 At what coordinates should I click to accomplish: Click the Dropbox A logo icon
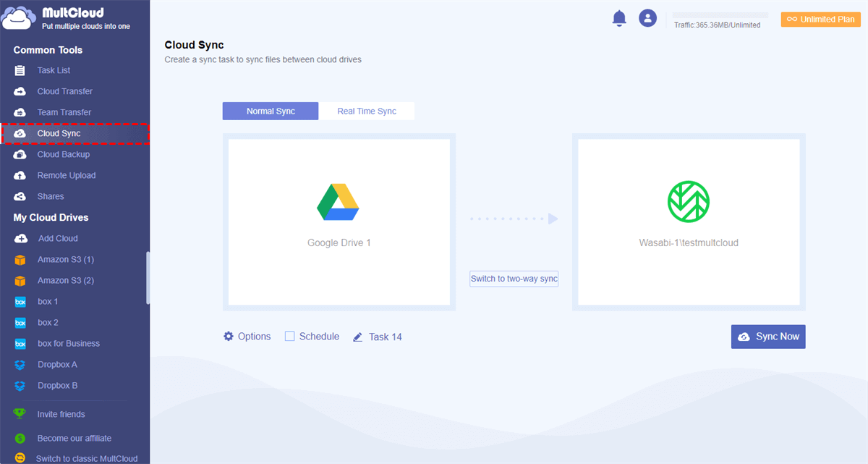(x=20, y=364)
